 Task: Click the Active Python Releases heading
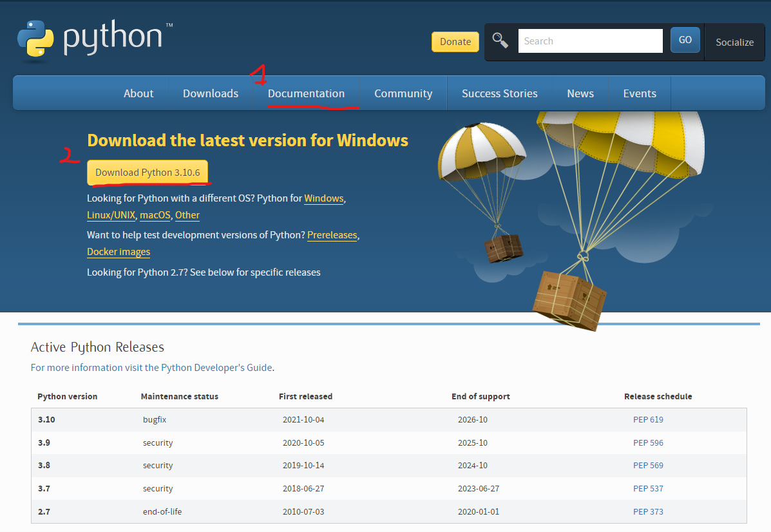[97, 347]
